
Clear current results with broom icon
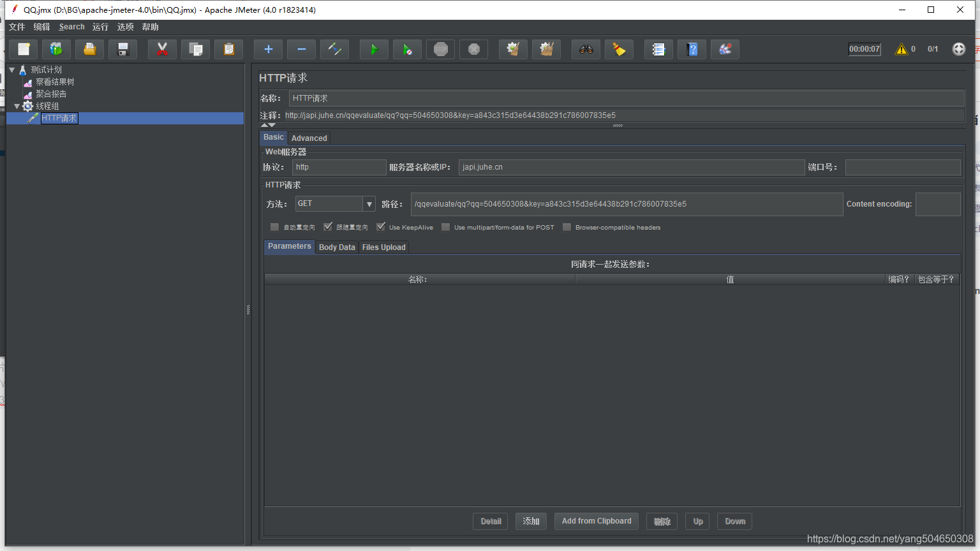tap(514, 49)
